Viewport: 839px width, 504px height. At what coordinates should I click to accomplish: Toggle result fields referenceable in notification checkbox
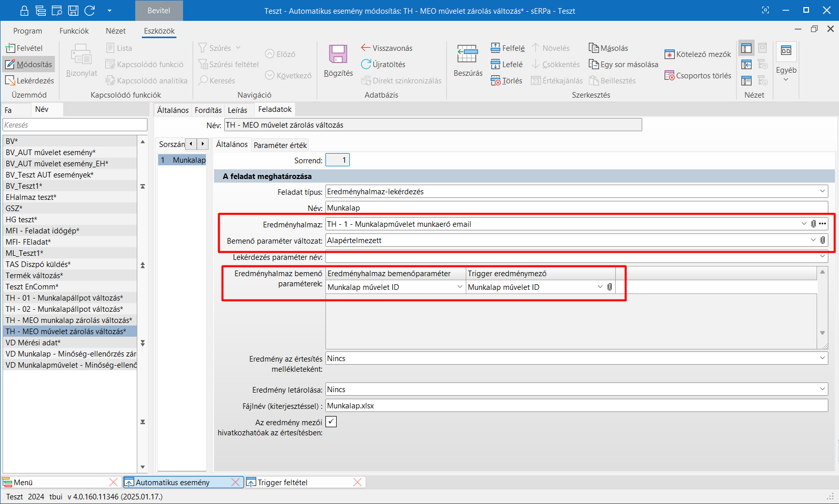point(331,422)
